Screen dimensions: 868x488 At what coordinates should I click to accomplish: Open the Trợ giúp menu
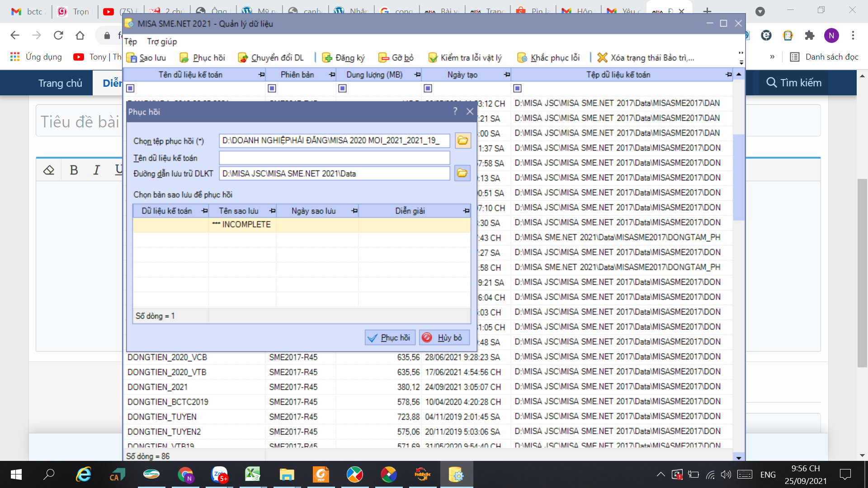coord(162,42)
